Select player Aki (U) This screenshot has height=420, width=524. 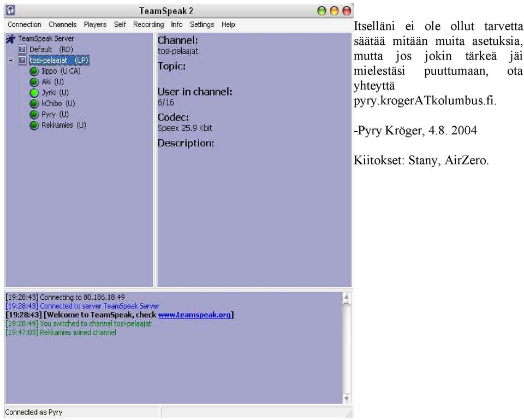tap(52, 82)
